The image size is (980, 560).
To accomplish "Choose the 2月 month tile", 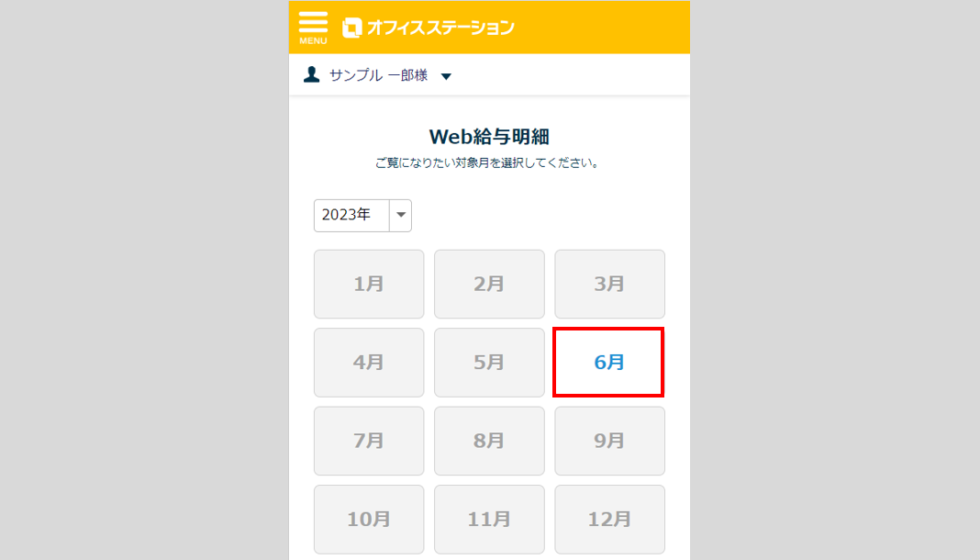I will pos(489,284).
